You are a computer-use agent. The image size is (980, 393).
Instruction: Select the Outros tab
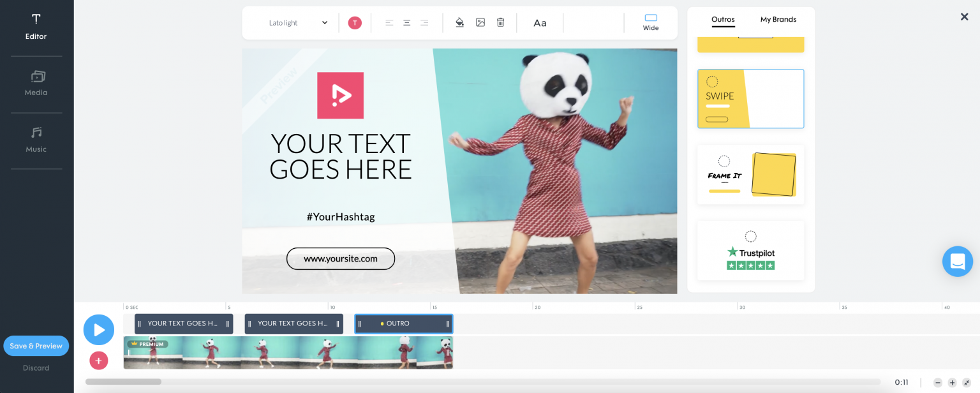pos(723,20)
